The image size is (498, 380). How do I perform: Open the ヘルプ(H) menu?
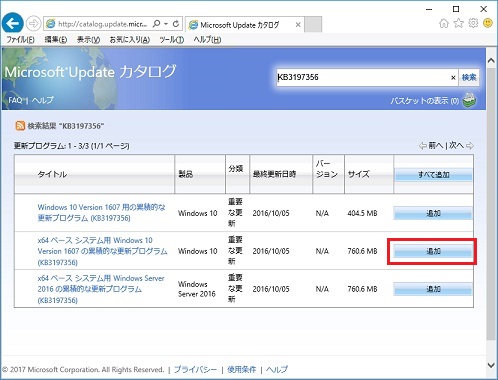tap(207, 40)
